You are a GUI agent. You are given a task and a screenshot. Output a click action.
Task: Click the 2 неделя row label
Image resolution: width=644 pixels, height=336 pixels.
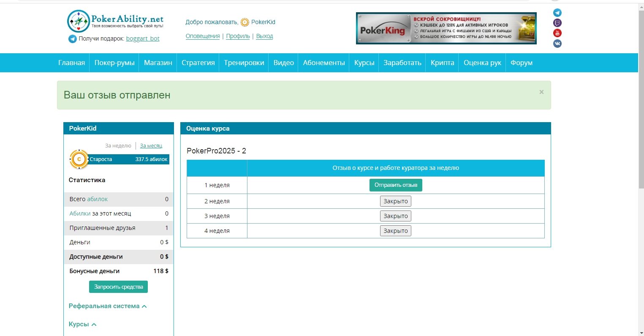(217, 201)
